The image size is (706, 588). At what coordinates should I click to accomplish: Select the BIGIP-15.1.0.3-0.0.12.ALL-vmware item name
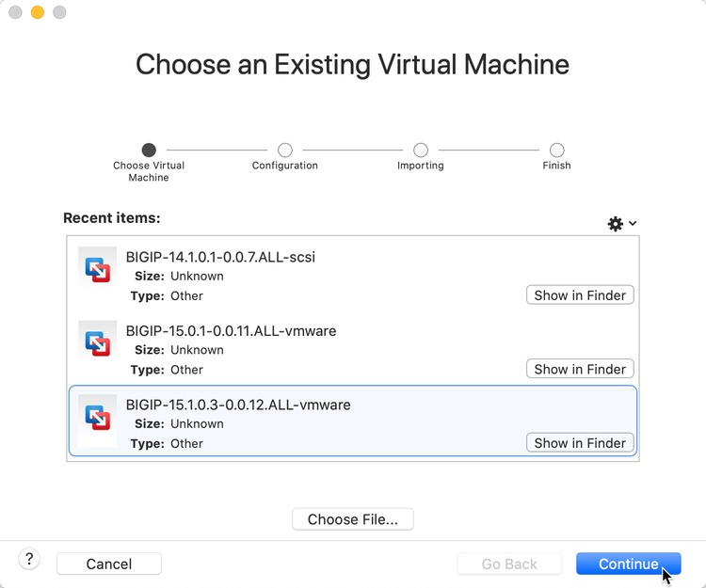tap(238, 405)
